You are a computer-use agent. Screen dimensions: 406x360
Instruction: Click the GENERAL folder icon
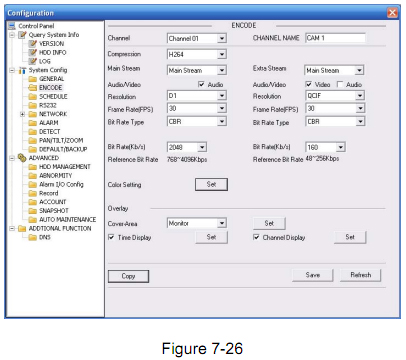[33, 79]
